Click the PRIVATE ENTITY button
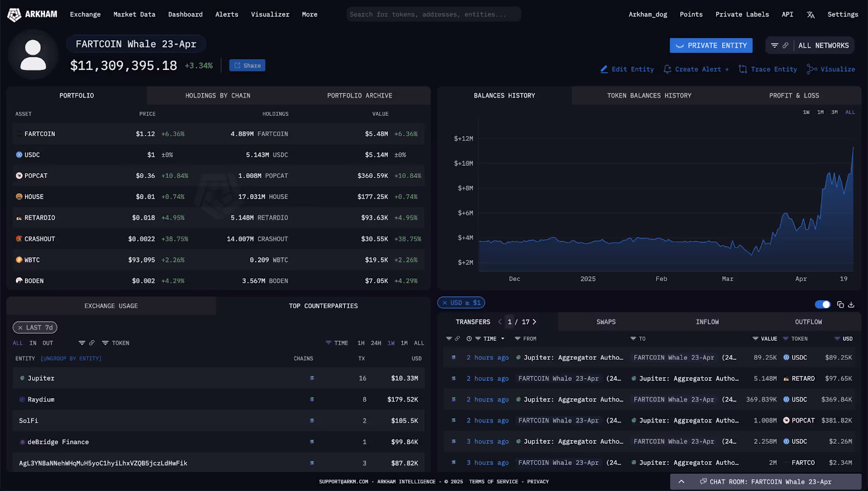 pos(711,46)
